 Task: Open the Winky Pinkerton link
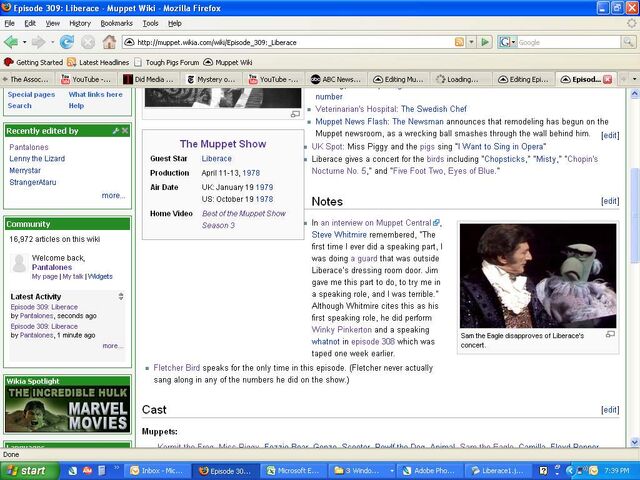pyautogui.click(x=342, y=330)
